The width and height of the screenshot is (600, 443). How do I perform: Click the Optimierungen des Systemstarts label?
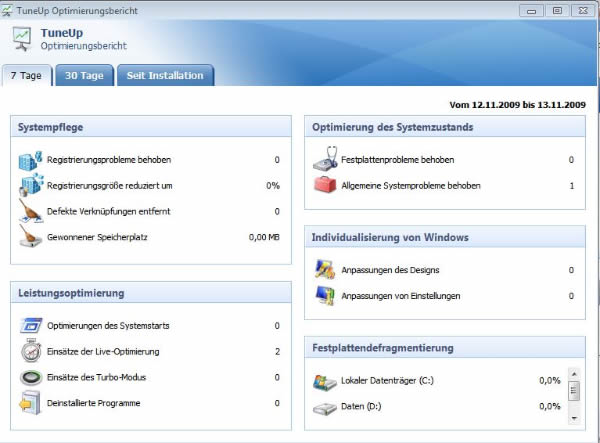click(x=108, y=326)
